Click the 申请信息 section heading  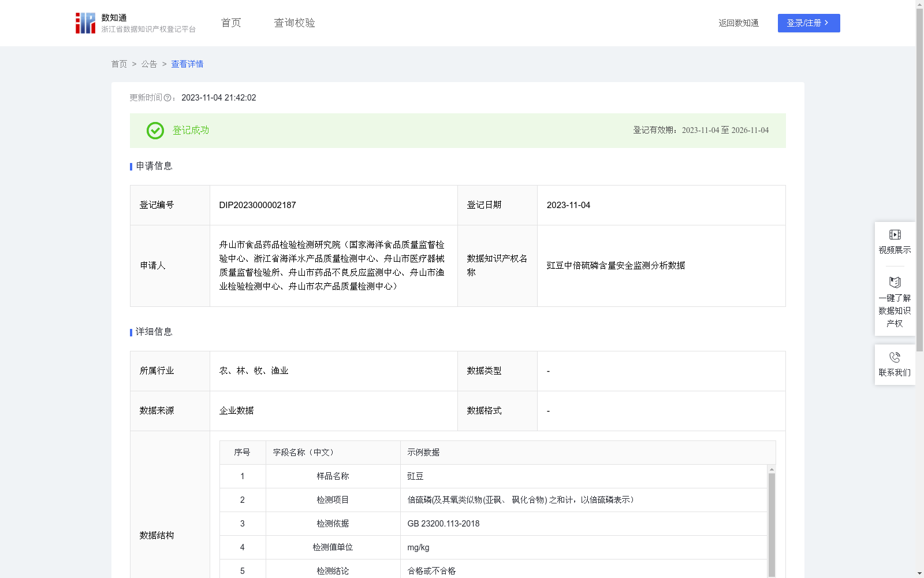154,166
